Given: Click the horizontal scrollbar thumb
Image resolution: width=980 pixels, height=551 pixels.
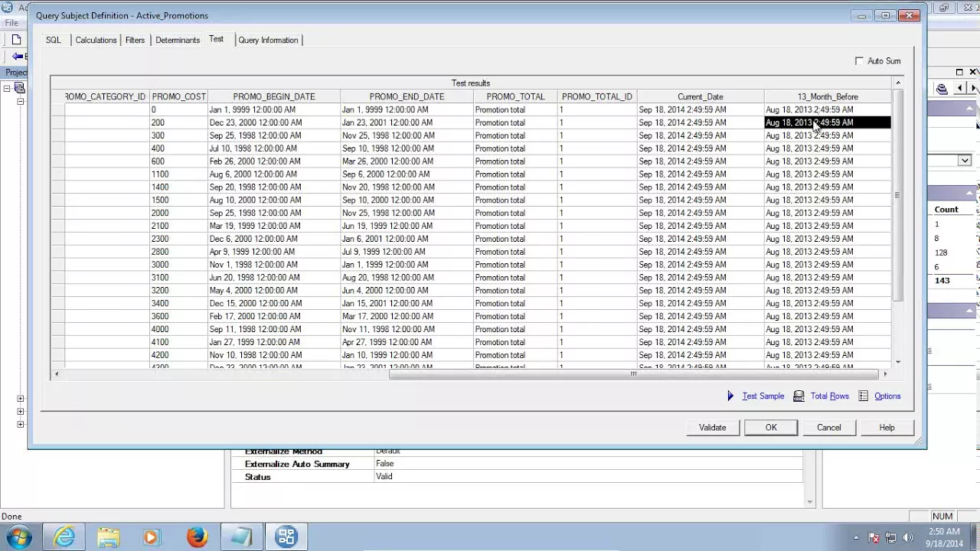Looking at the screenshot, I should click(x=634, y=373).
